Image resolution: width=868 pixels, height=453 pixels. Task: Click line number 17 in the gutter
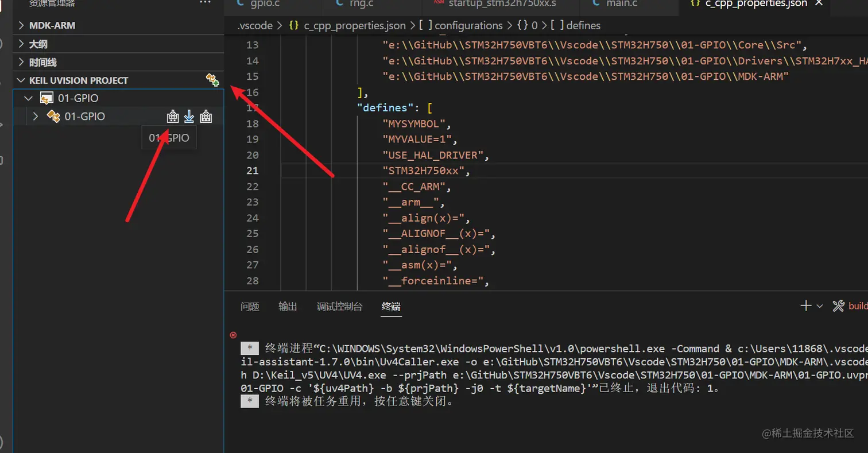coord(253,108)
